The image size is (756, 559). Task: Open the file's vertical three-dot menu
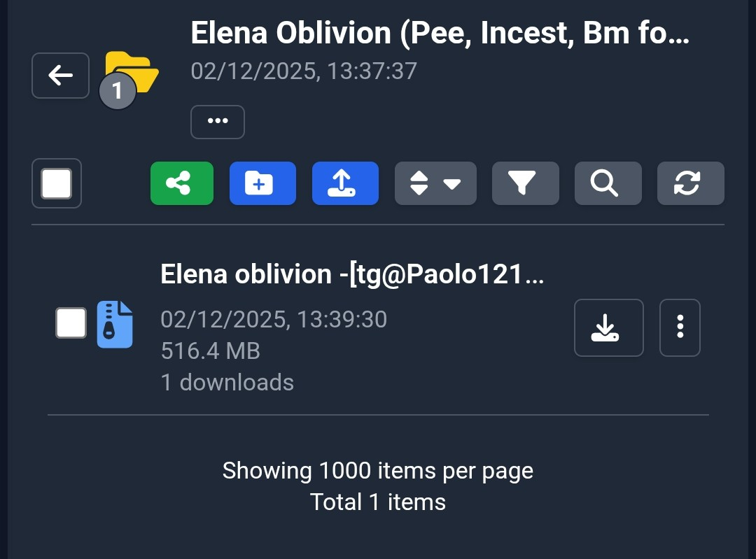(680, 327)
